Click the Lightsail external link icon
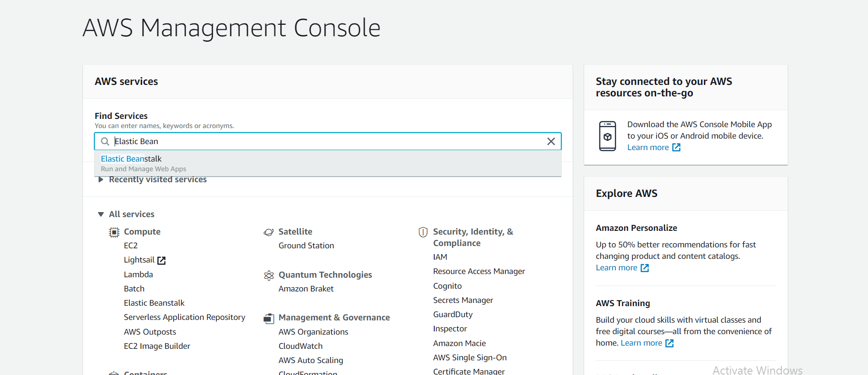Image resolution: width=868 pixels, height=375 pixels. [x=161, y=260]
